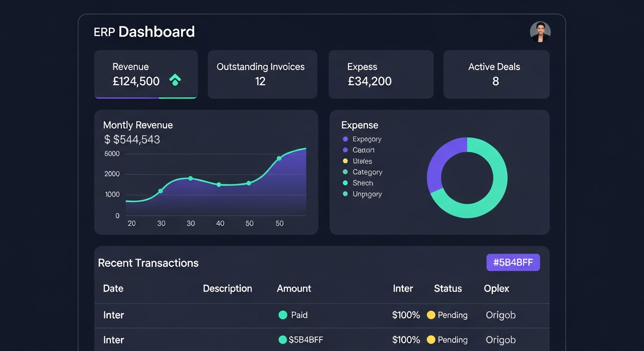Click the green Shech legend icon
This screenshot has height=351, width=644.
[344, 183]
